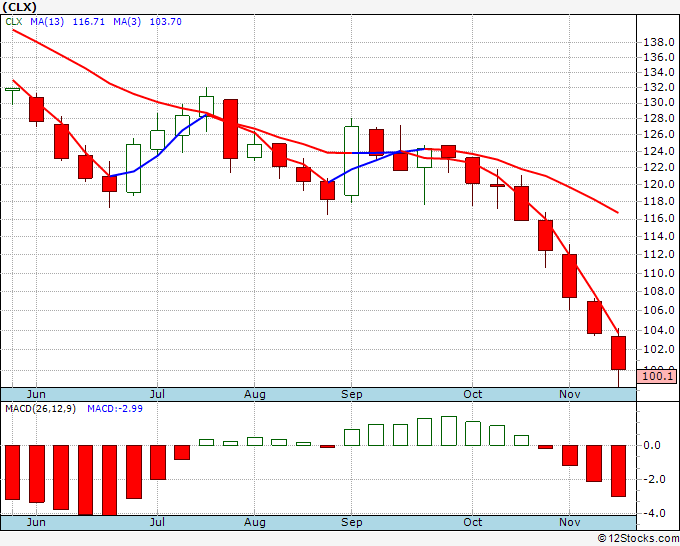
Task: Select Aug on the MACD timeline
Action: (x=255, y=522)
